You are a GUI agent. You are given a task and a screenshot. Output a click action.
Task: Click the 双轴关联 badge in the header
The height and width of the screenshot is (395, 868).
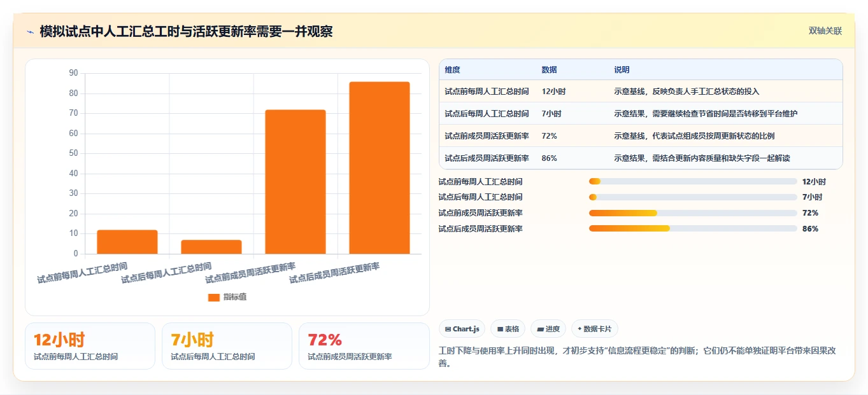(x=825, y=31)
